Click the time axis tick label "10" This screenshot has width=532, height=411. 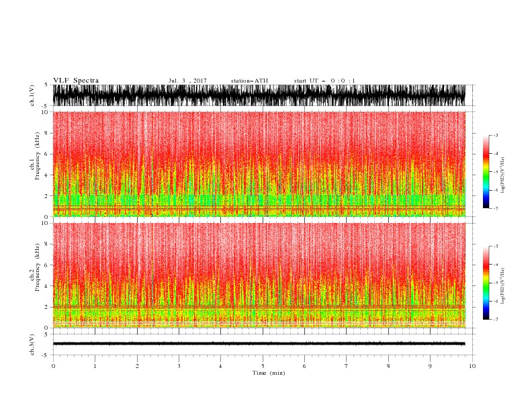tap(472, 366)
